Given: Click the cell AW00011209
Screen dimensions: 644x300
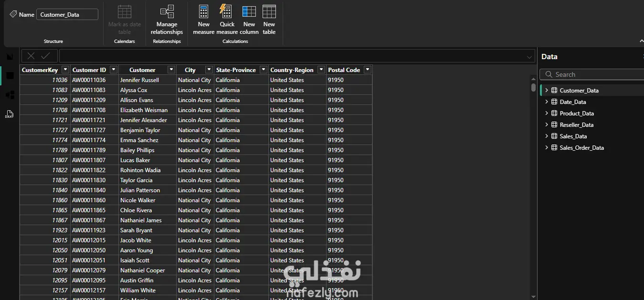Looking at the screenshot, I should [x=95, y=100].
